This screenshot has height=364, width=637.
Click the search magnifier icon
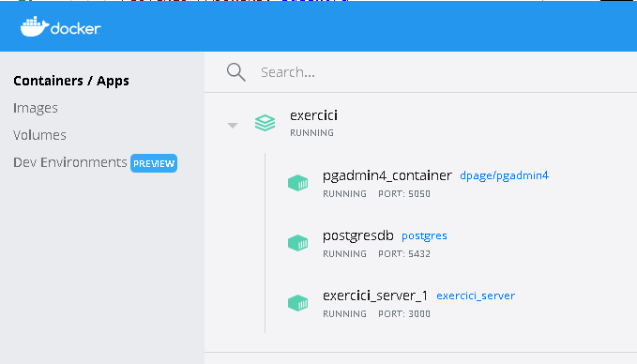tap(236, 72)
